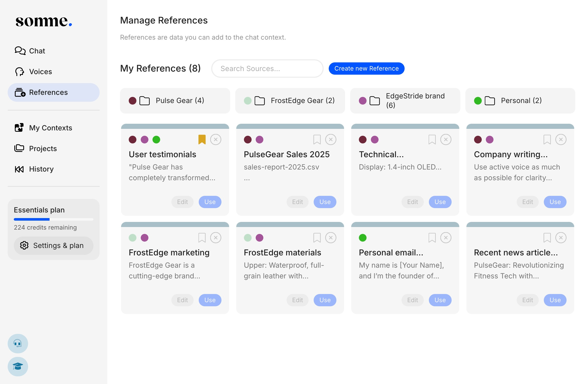Click the folder icon for Pulse Gear

[x=145, y=101]
